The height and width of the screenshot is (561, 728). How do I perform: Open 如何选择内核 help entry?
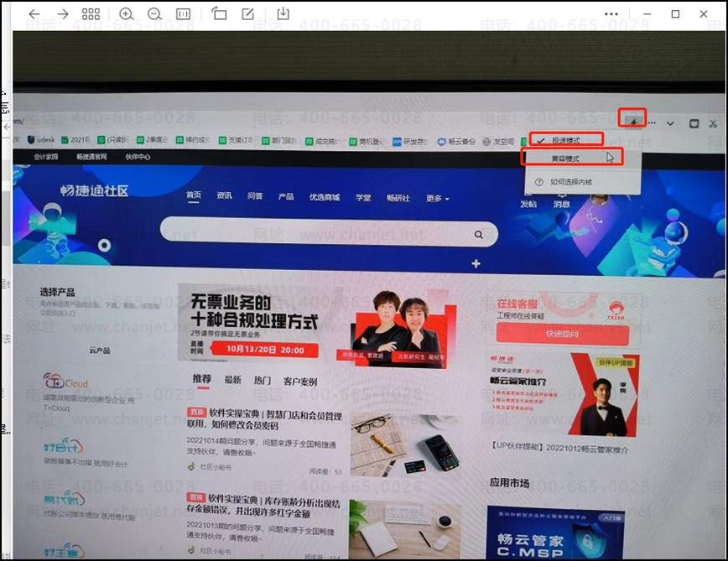(570, 182)
